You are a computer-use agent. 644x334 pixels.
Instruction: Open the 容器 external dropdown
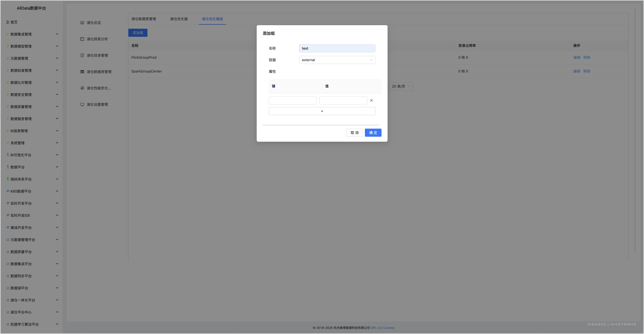click(x=337, y=60)
